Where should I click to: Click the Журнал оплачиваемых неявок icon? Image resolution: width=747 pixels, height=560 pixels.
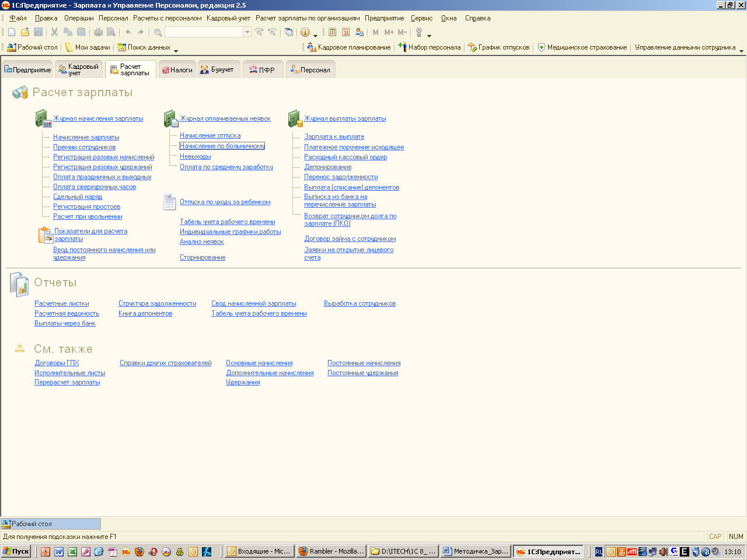pos(170,118)
